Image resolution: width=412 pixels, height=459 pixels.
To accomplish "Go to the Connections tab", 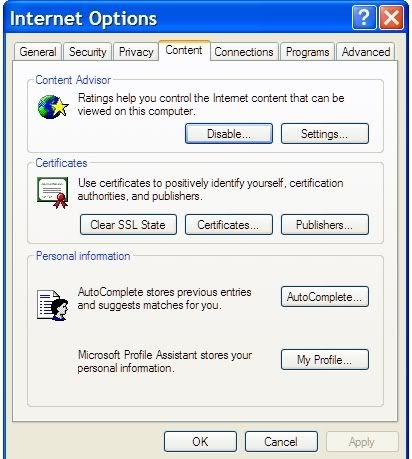I will [x=244, y=52].
